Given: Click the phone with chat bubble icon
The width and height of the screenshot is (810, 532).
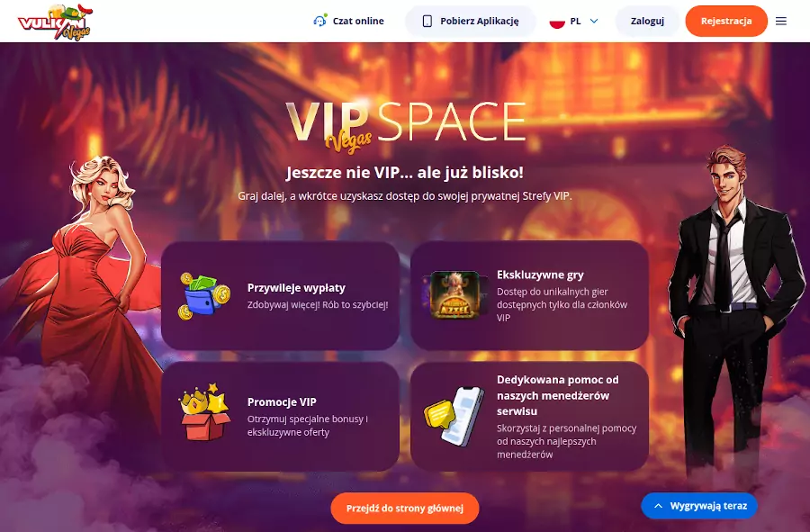Looking at the screenshot, I should pyautogui.click(x=454, y=416).
